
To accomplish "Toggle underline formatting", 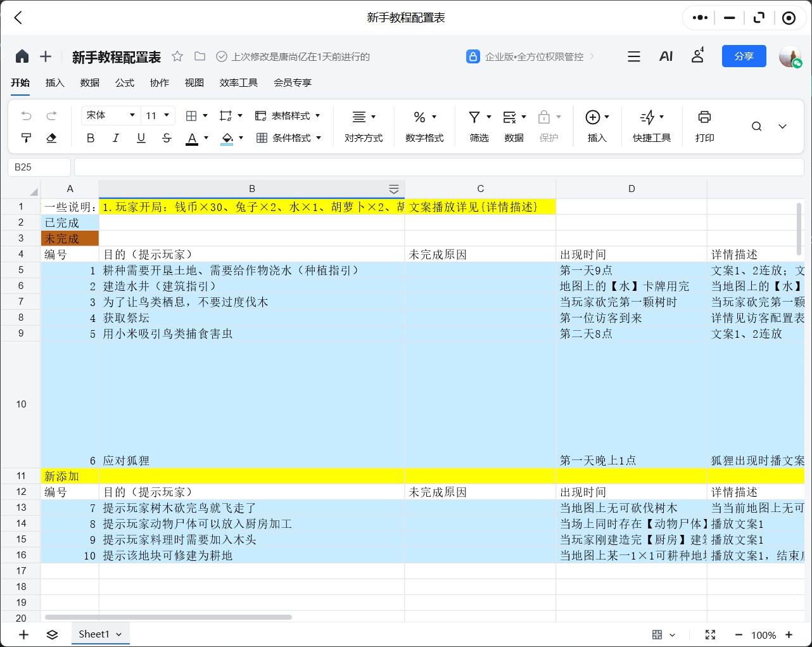I will click(141, 138).
